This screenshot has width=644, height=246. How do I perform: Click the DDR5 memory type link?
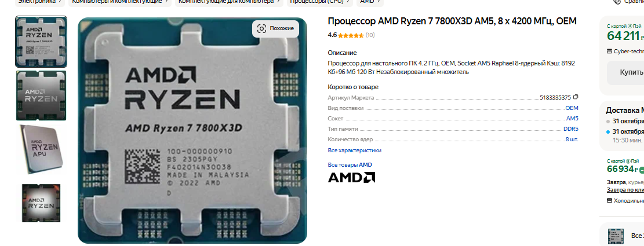tap(571, 128)
